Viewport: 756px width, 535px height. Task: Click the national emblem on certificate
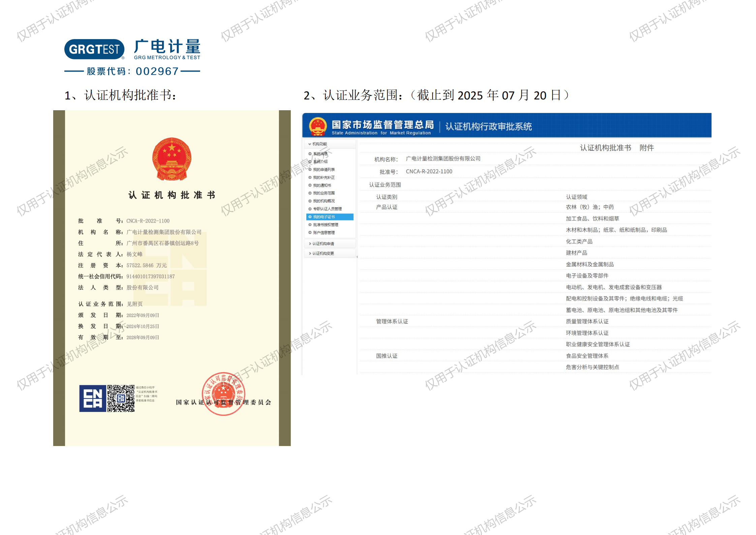point(172,159)
